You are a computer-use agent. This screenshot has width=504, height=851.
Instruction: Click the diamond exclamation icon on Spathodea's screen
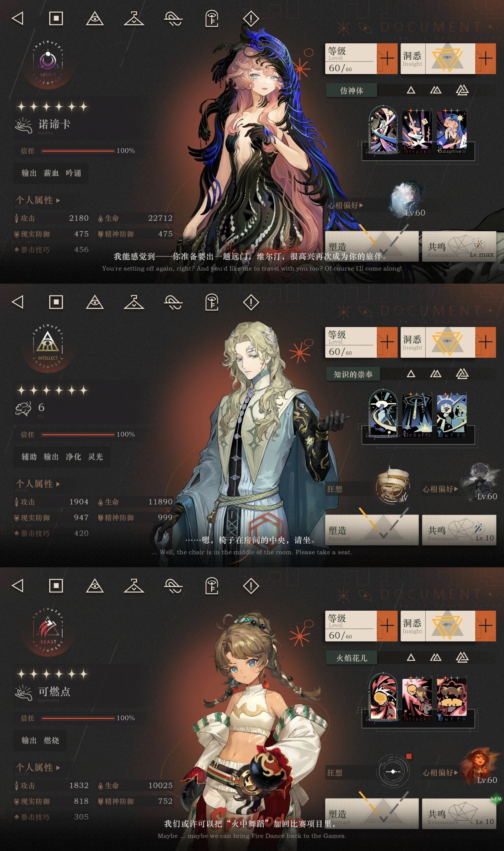click(x=251, y=586)
